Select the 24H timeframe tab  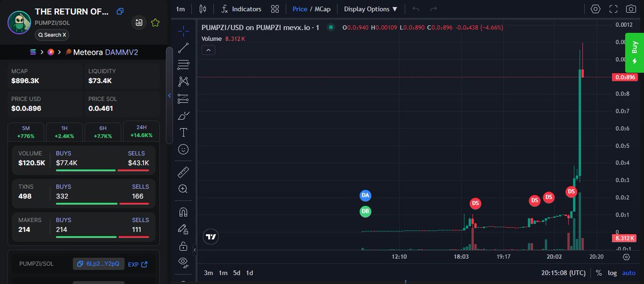pyautogui.click(x=141, y=132)
